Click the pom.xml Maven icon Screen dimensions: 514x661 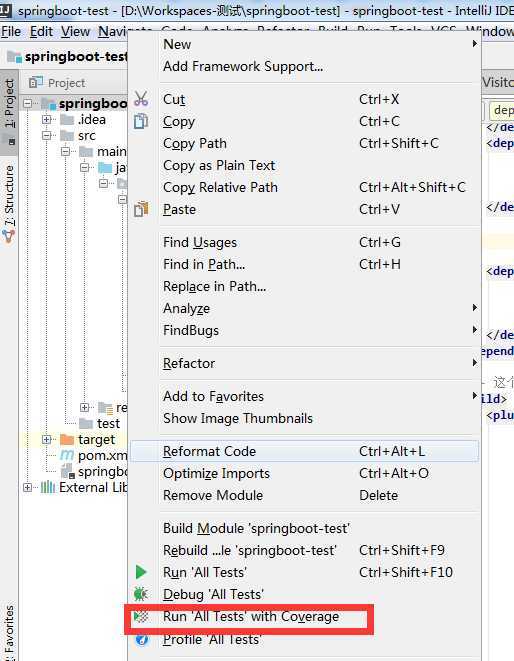(x=67, y=455)
